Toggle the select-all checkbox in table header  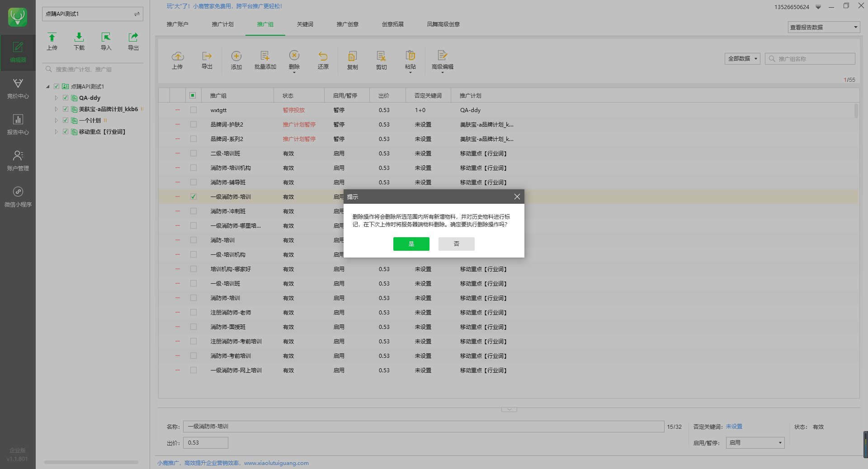tap(193, 95)
